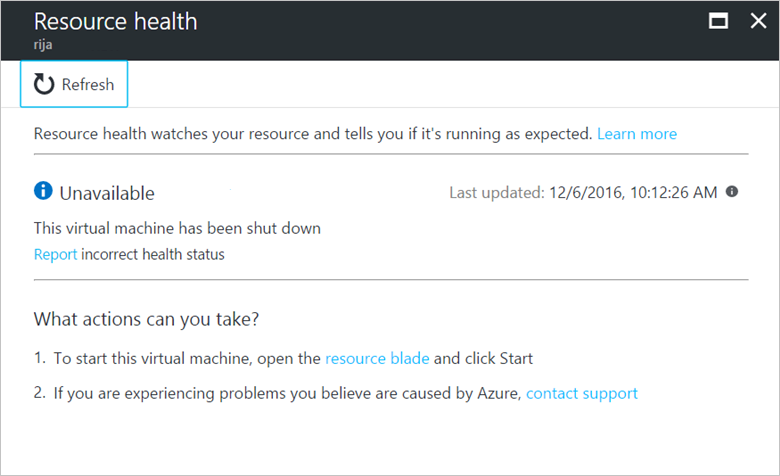Screen dimensions: 780x476
Task: Click the circular Refresh arrow icon
Action: tap(44, 85)
